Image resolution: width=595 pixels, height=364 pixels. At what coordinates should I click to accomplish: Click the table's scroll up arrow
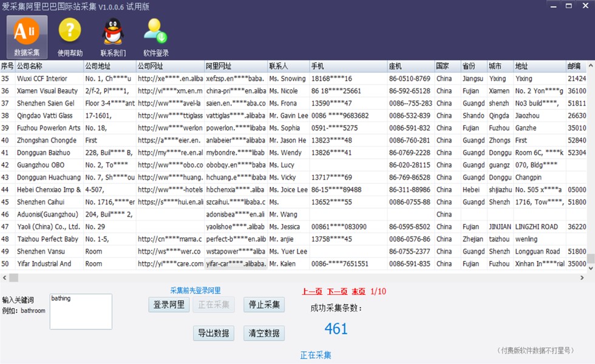(x=590, y=66)
